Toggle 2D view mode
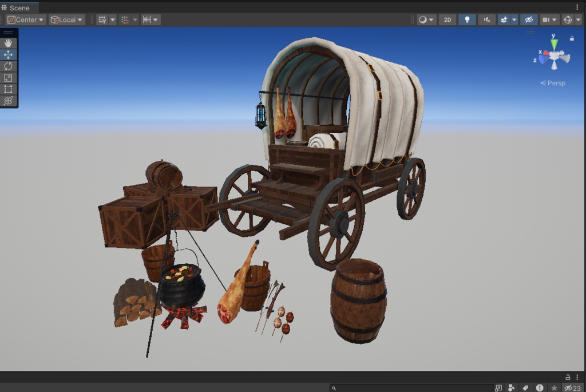 tap(448, 20)
